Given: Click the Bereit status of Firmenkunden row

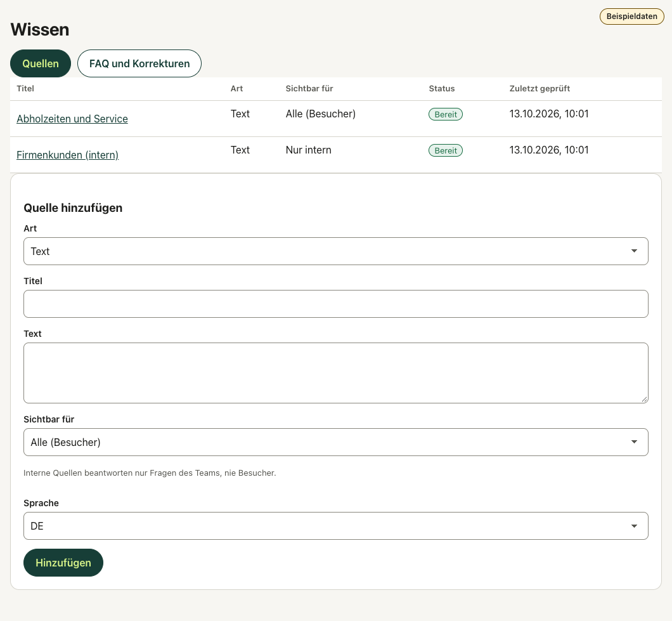Looking at the screenshot, I should (446, 150).
